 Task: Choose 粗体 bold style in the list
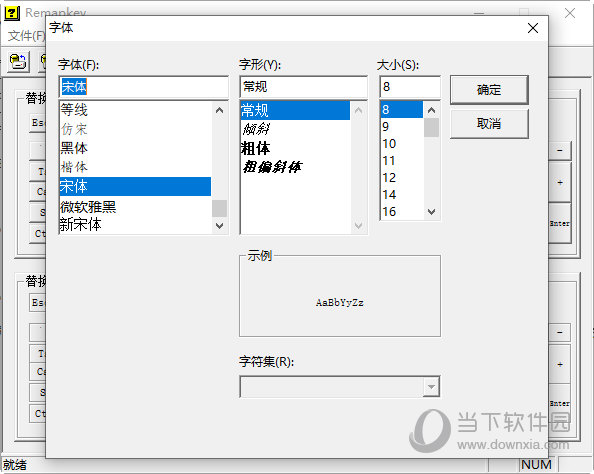pos(295,148)
